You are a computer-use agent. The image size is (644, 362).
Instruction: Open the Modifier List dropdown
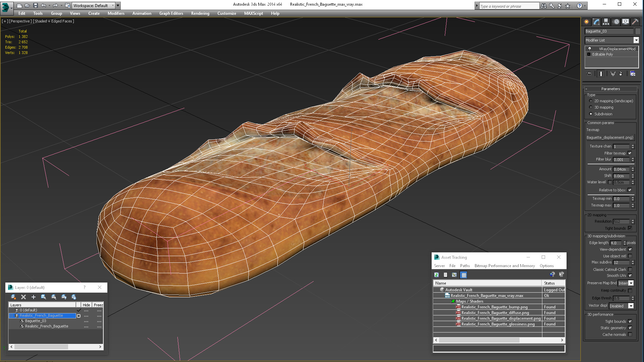pos(636,40)
